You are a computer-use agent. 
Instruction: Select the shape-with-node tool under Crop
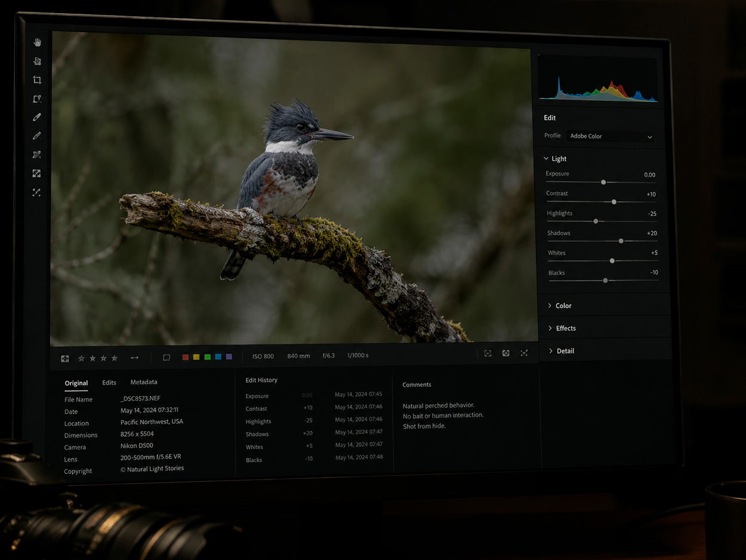37,99
